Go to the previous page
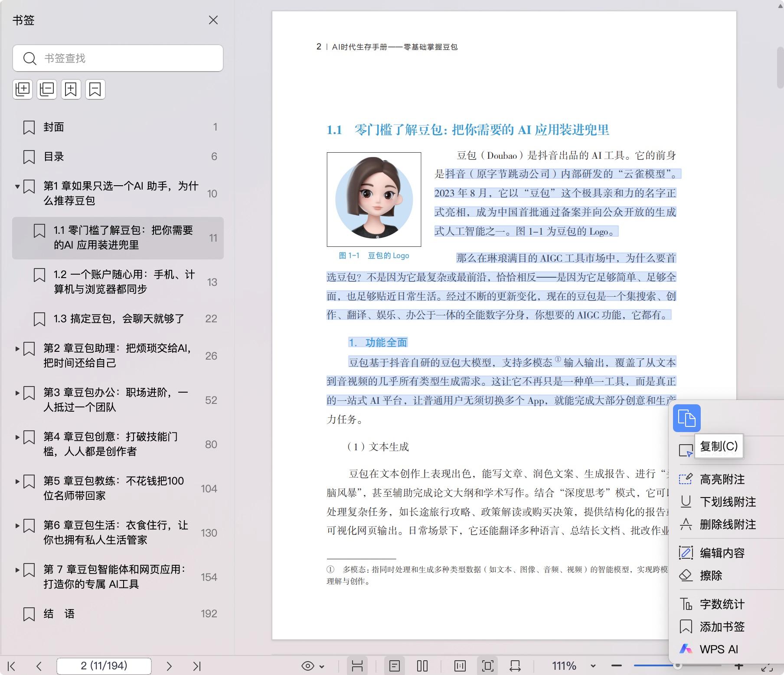This screenshot has height=675, width=784. point(39,666)
